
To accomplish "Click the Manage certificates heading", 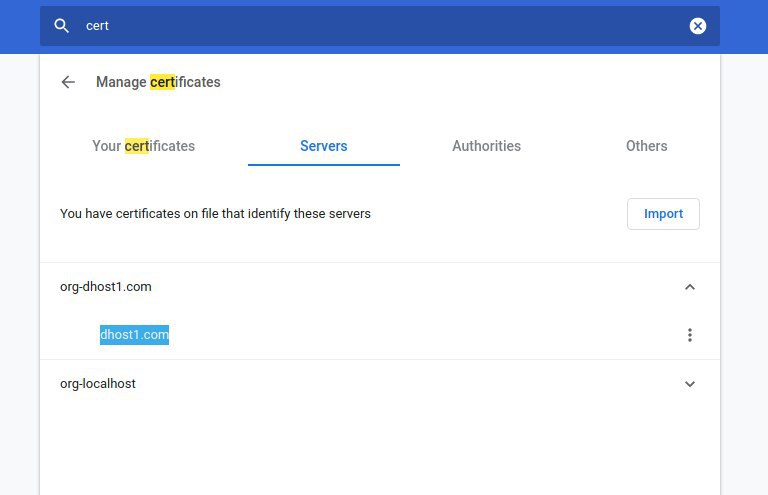I will tap(158, 82).
